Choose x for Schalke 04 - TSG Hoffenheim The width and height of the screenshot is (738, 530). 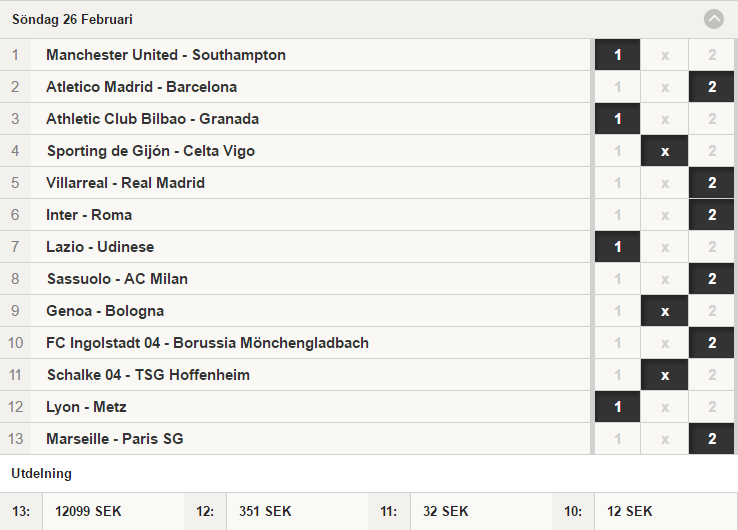click(664, 375)
